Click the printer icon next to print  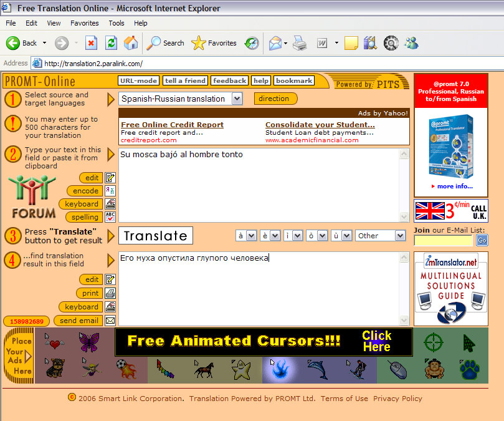[110, 293]
